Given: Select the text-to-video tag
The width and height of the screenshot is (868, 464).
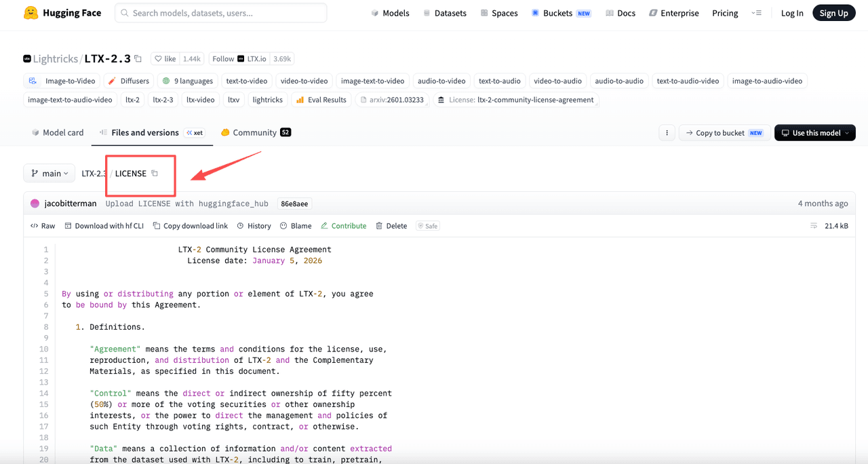Looking at the screenshot, I should (247, 81).
